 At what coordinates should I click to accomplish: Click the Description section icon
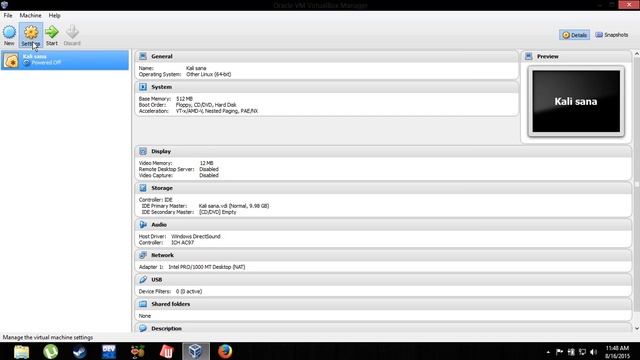coord(143,328)
